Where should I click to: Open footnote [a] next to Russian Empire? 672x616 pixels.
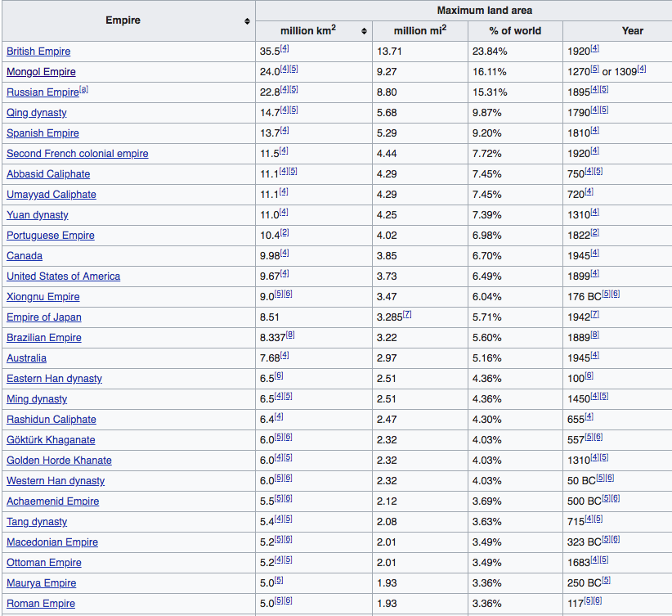84,89
